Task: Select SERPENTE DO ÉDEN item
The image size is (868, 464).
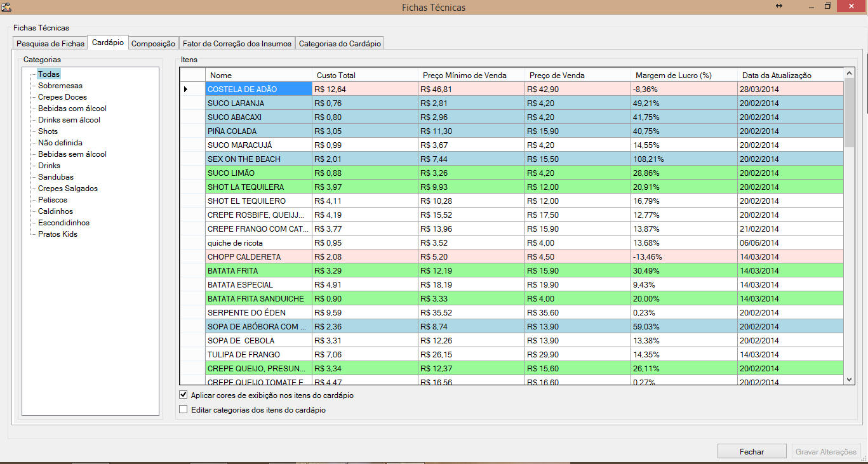Action: pos(258,313)
